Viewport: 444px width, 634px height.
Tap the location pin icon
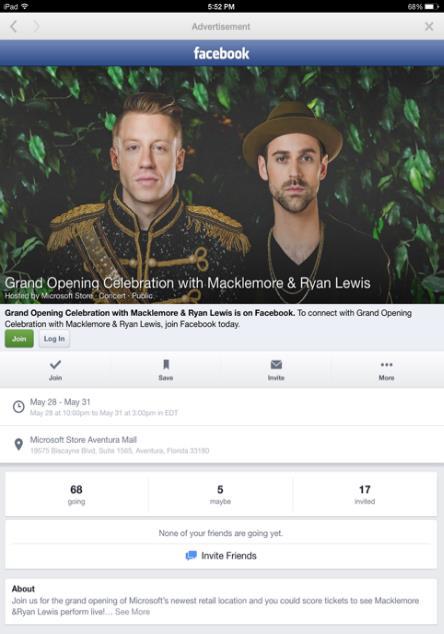(19, 444)
